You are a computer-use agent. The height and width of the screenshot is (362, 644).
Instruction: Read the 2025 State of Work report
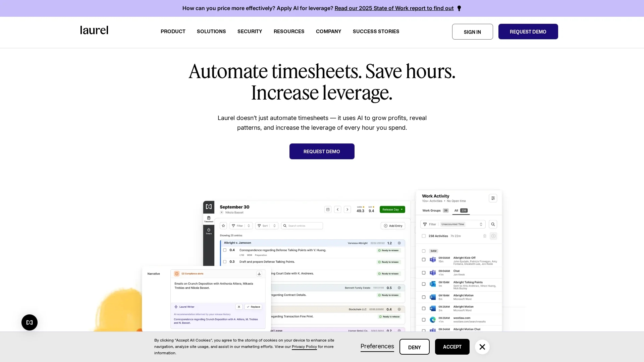[x=394, y=8]
